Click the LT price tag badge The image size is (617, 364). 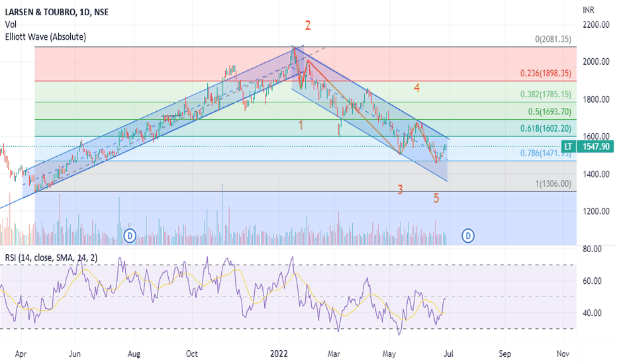coord(568,147)
